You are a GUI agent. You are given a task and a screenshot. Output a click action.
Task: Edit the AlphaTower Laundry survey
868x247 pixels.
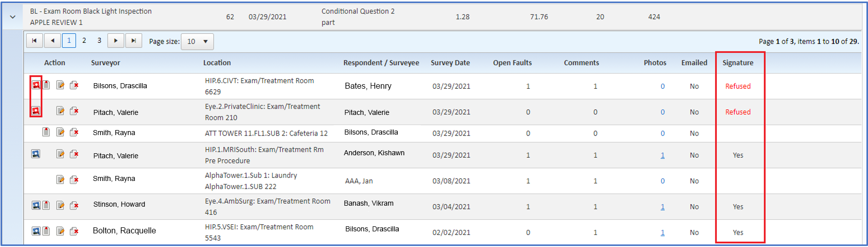tap(60, 179)
